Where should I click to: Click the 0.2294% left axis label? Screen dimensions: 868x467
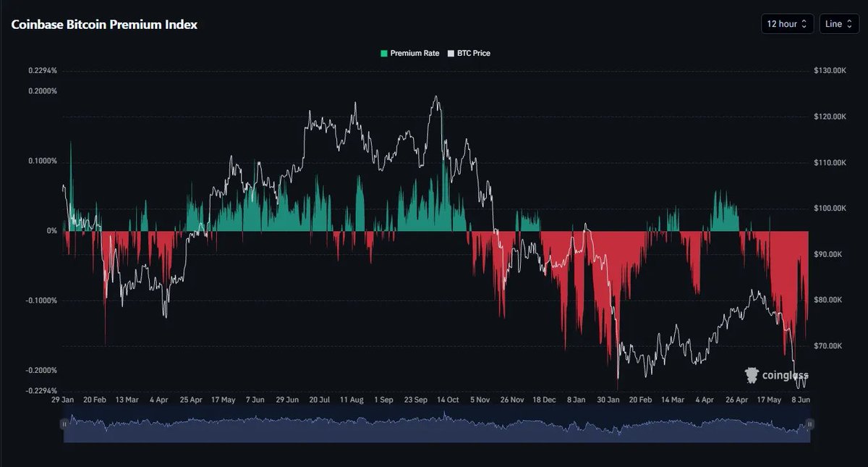tap(43, 71)
